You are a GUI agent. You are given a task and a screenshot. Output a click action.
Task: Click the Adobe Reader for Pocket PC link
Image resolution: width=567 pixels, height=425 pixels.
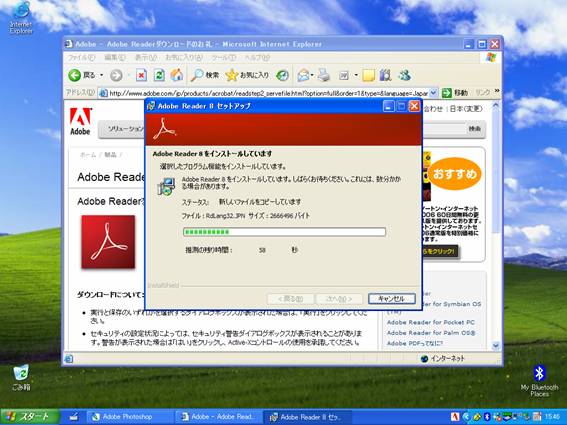tap(431, 322)
